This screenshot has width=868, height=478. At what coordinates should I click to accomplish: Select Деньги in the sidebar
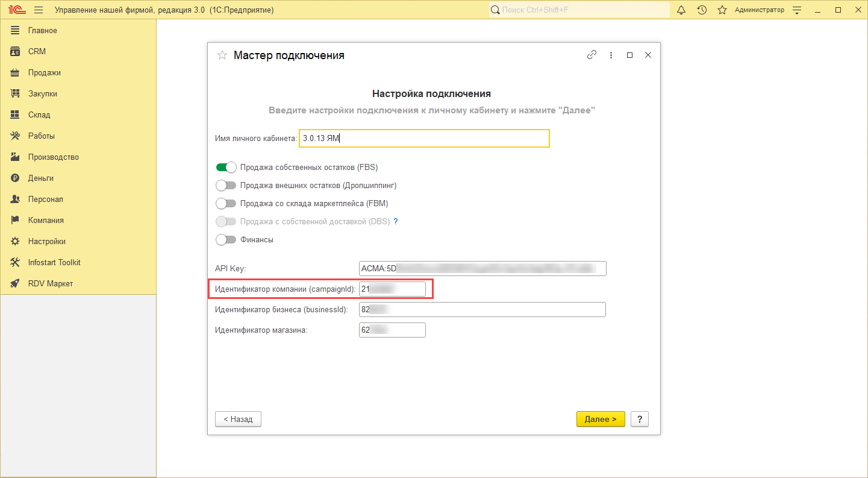78,178
